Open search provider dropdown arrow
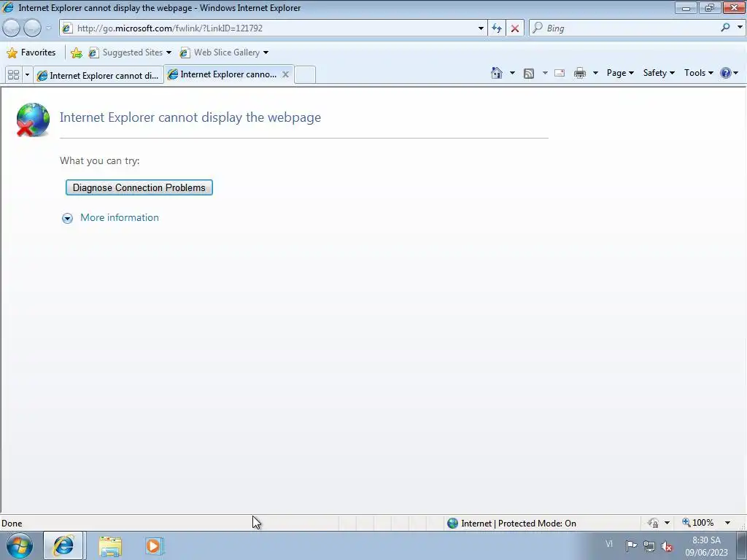This screenshot has width=747, height=560. [x=740, y=28]
